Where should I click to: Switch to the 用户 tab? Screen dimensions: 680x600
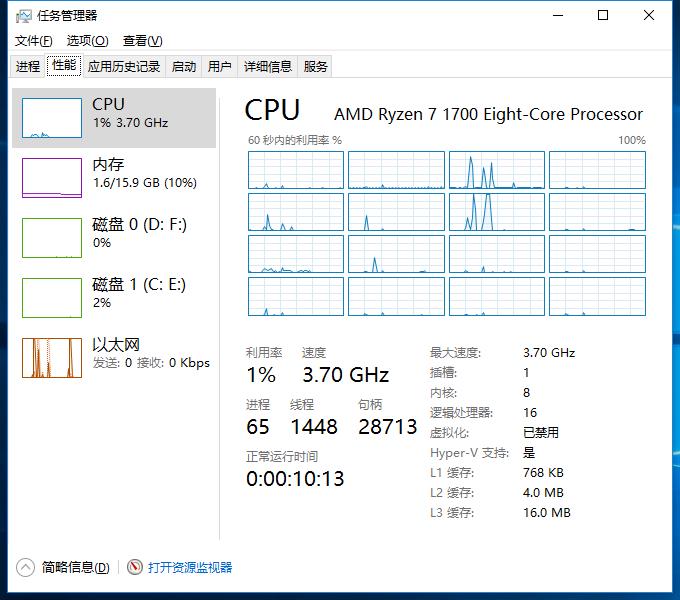coord(219,67)
